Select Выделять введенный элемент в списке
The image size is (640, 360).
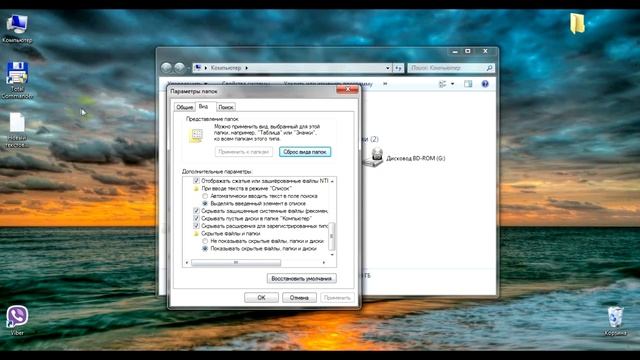[x=205, y=203]
